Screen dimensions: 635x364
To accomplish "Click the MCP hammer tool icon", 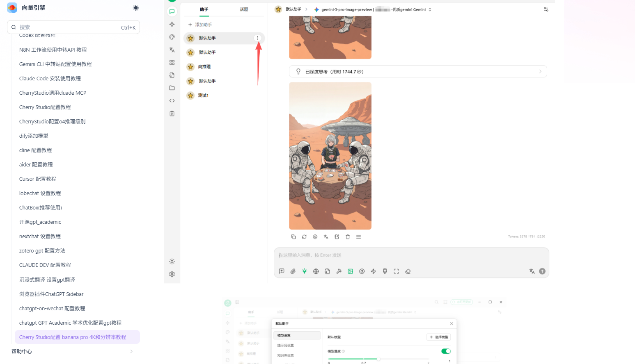I will coord(339,271).
